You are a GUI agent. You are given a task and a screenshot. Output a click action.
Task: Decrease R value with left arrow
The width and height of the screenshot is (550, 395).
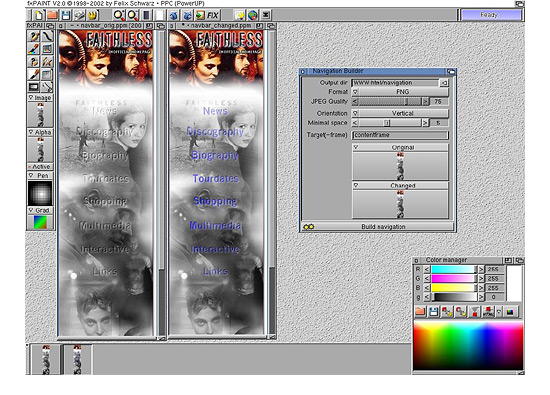point(427,269)
